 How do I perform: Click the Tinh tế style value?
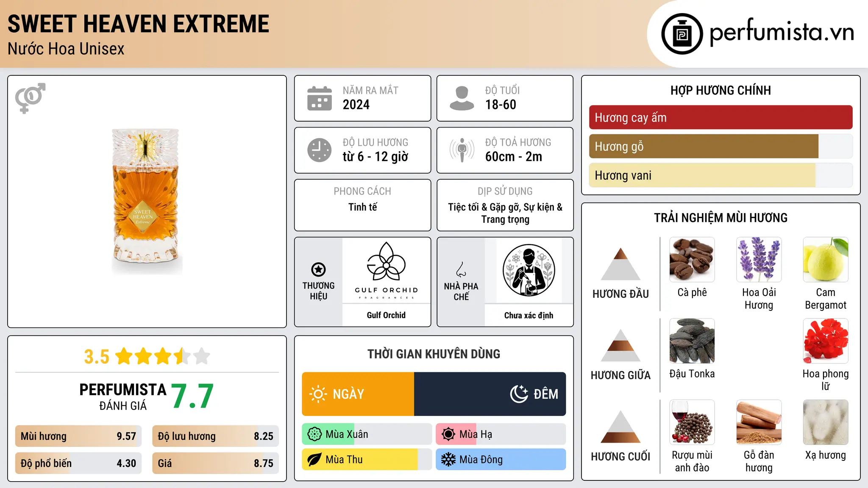[x=362, y=207]
